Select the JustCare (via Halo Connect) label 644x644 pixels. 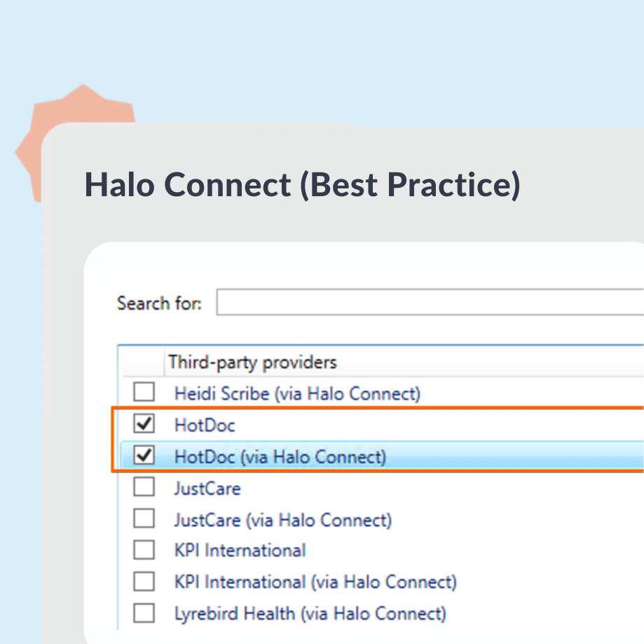click(x=282, y=520)
